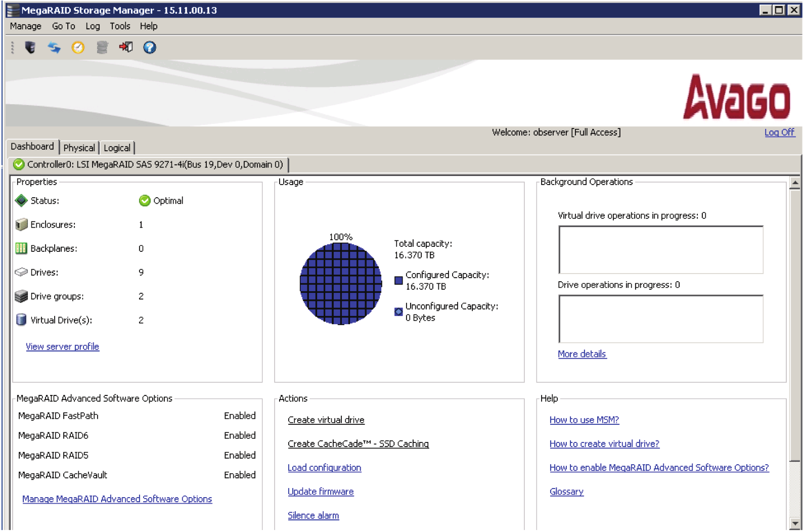
Task: Click the refresh arrows toolbar icon
Action: 54,48
